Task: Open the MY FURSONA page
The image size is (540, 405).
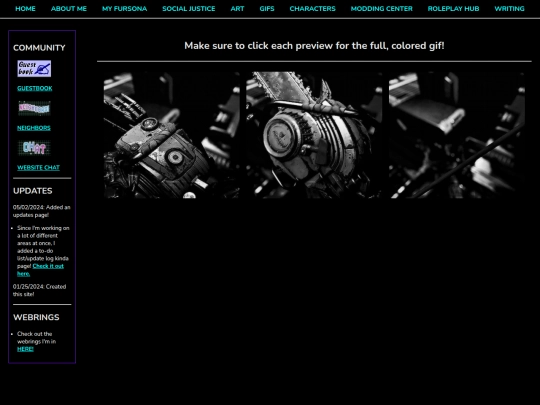Action: click(124, 9)
